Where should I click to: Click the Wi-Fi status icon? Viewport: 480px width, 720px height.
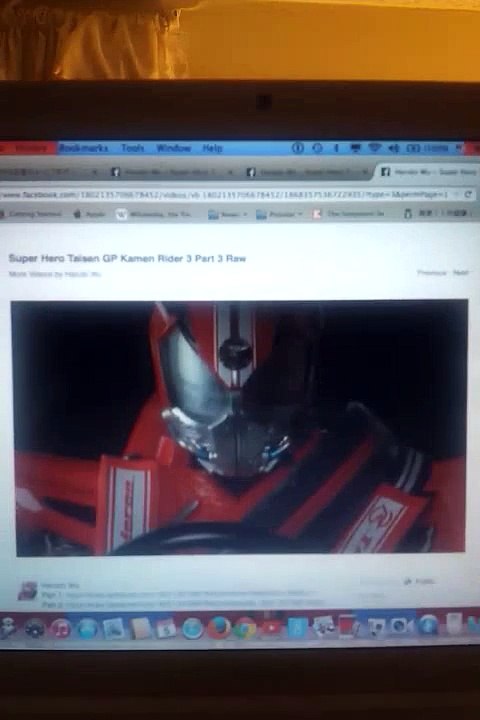(x=374, y=148)
